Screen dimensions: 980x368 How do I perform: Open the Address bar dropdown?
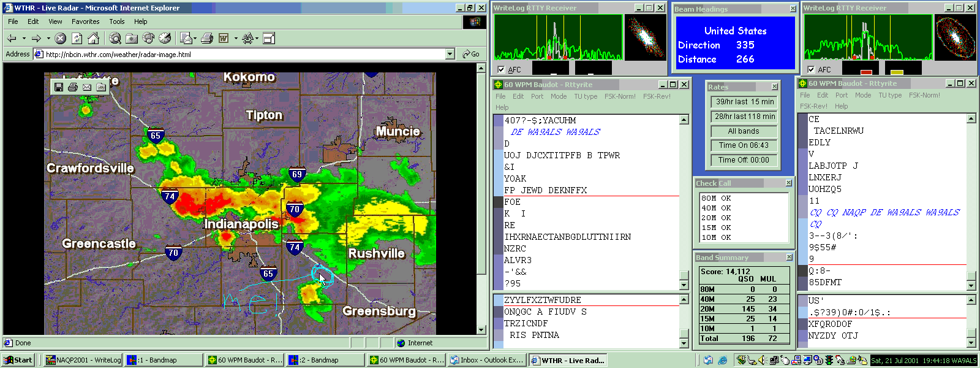coord(450,54)
